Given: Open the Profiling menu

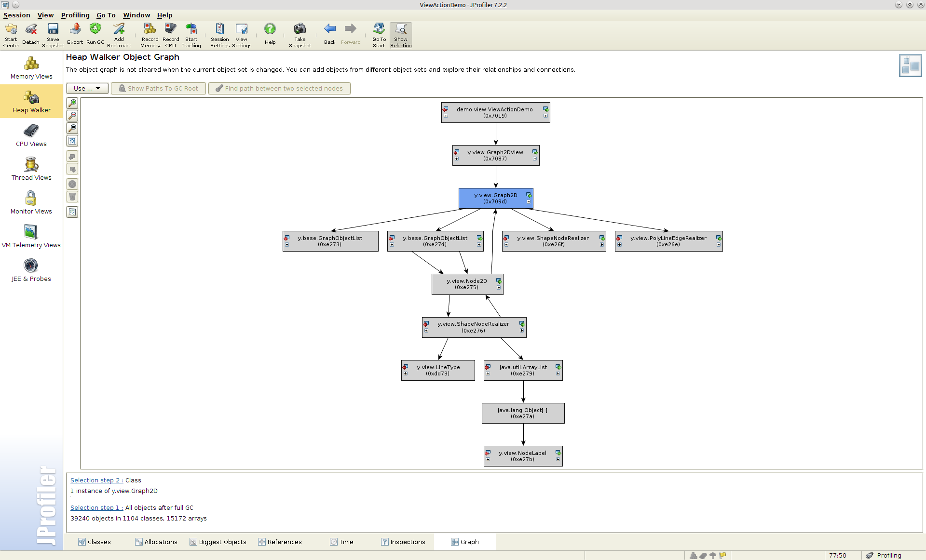Looking at the screenshot, I should (75, 15).
